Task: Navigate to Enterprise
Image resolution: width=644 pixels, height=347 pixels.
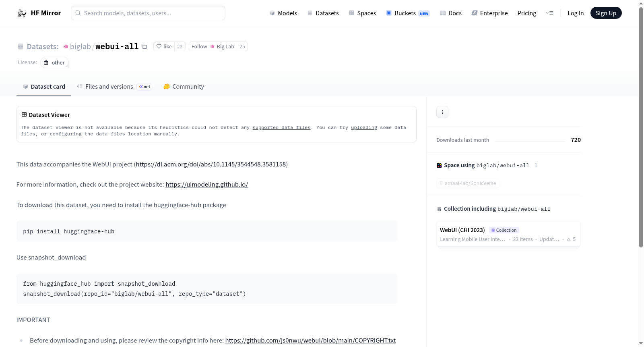Action: coord(490,13)
